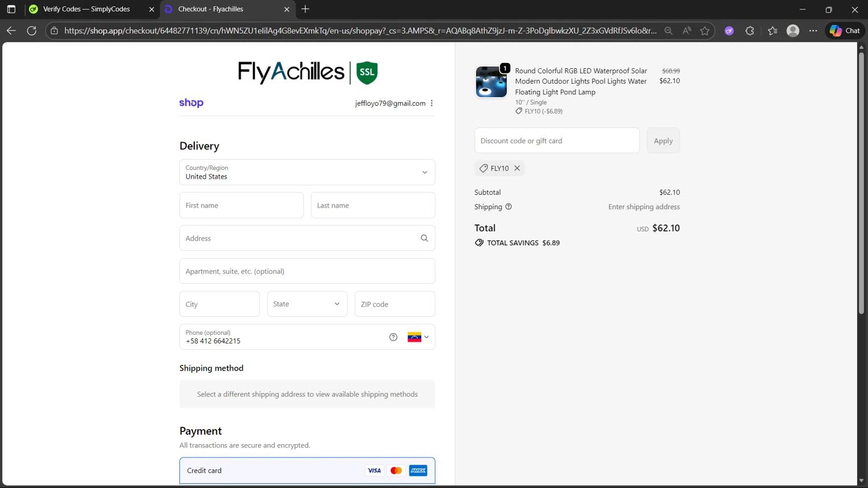This screenshot has height=488, width=868.
Task: Click the Shop logo
Action: point(191,103)
